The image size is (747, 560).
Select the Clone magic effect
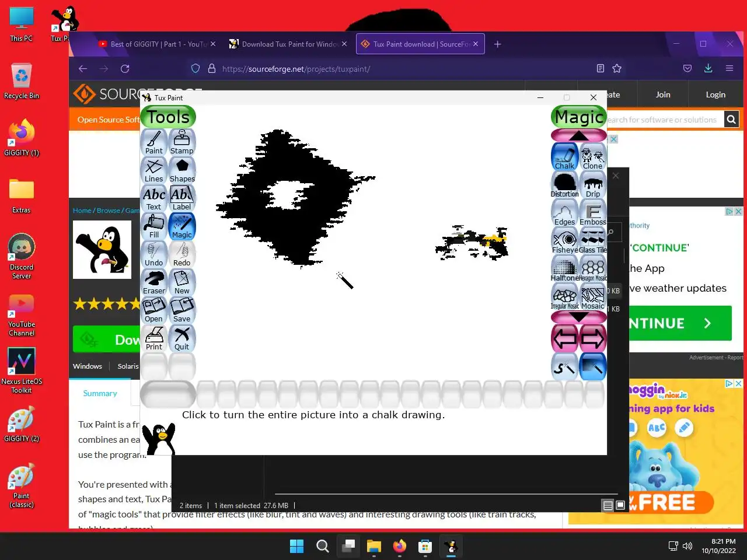tap(593, 157)
